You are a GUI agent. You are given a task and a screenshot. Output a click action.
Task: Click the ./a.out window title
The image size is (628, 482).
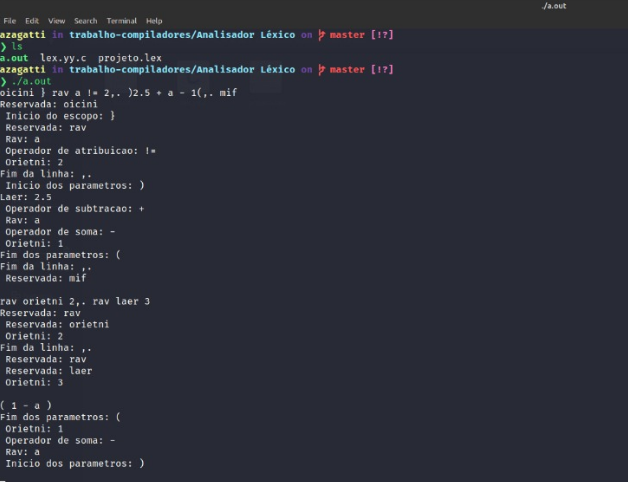(554, 6)
